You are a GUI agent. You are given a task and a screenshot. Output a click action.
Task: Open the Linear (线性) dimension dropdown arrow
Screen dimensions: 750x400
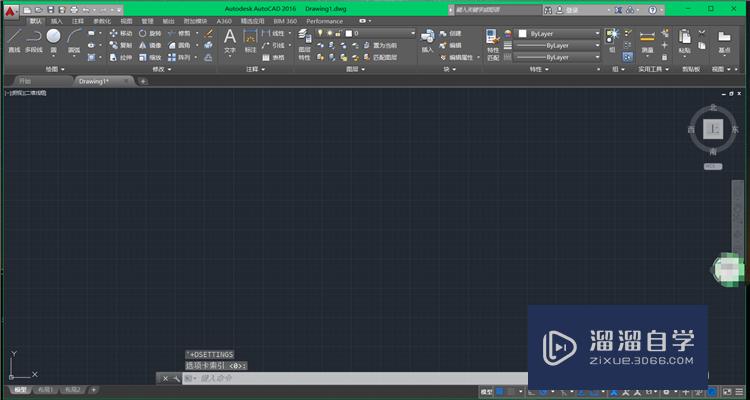click(290, 33)
